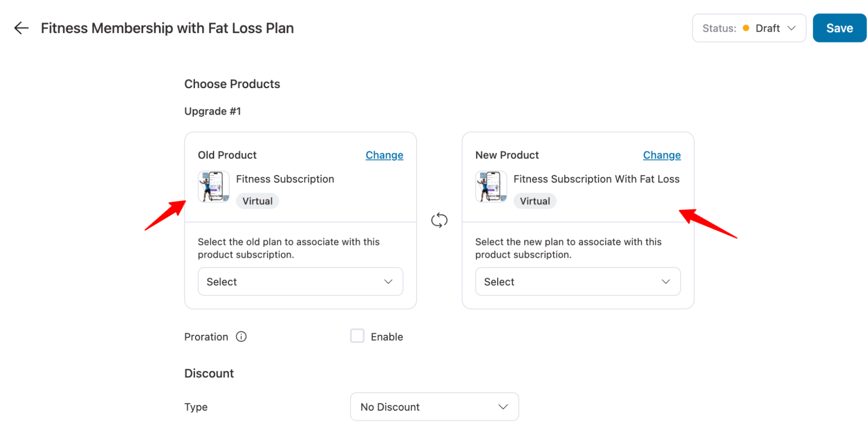Open the old plan Select dropdown
The image size is (868, 432).
pos(300,281)
